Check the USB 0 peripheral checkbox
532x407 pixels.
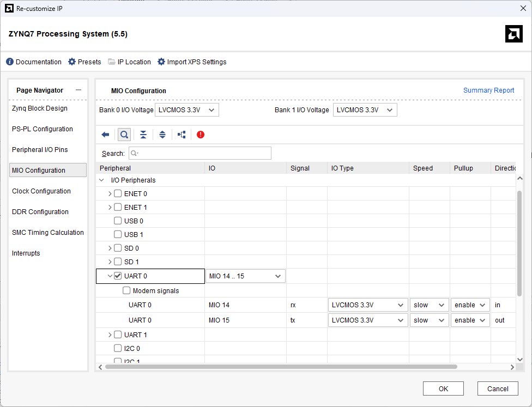coord(118,221)
